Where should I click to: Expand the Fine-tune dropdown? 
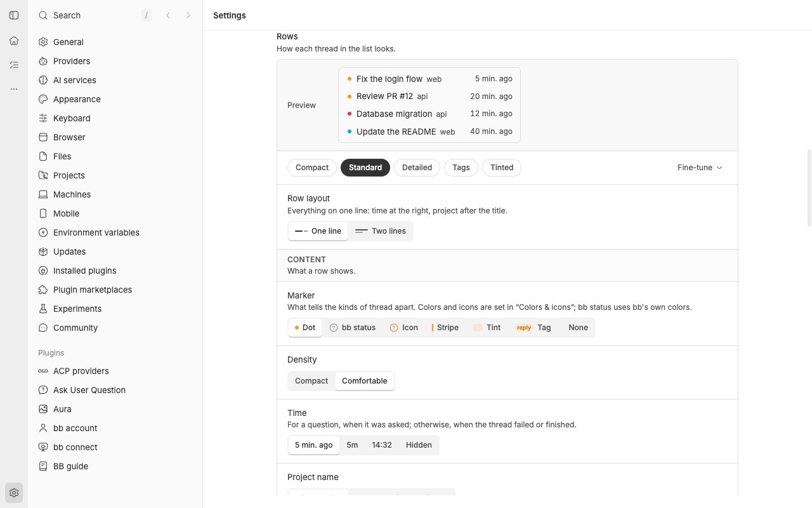700,168
